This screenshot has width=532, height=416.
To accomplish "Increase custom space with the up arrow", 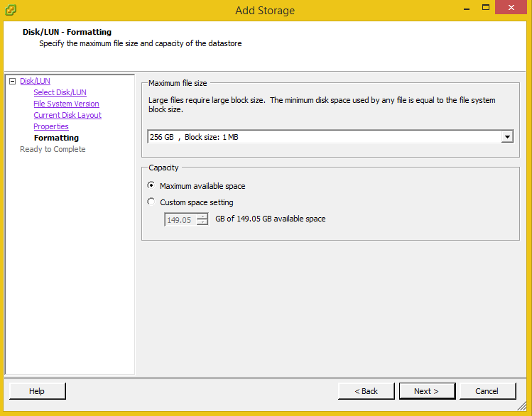I will click(x=202, y=217).
